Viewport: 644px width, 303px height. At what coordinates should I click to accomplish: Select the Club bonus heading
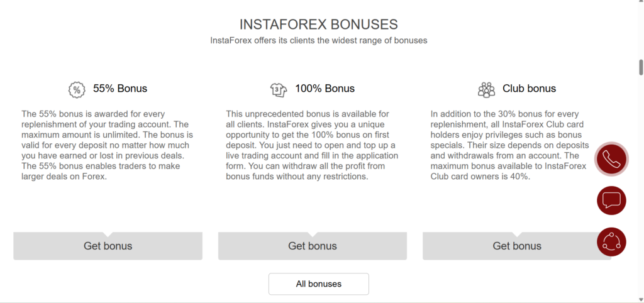pyautogui.click(x=529, y=89)
